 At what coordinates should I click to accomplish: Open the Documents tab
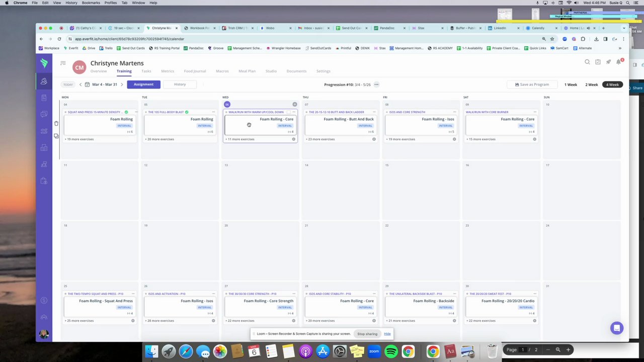296,71
